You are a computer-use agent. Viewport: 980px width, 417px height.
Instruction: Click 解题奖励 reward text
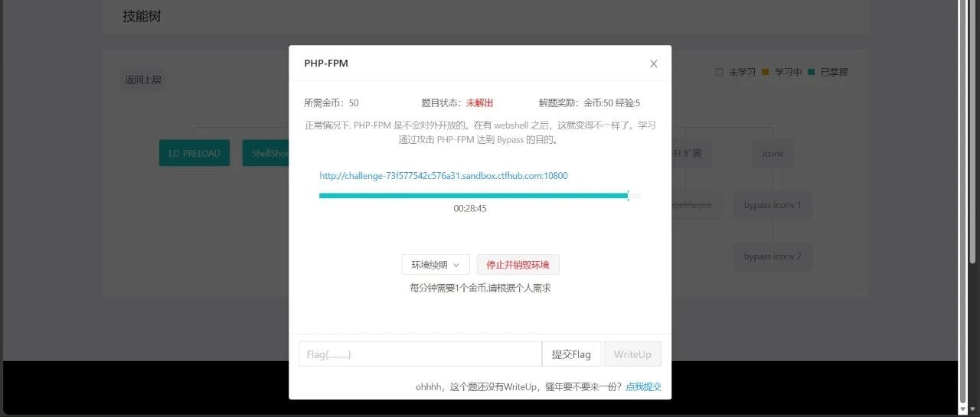point(590,103)
